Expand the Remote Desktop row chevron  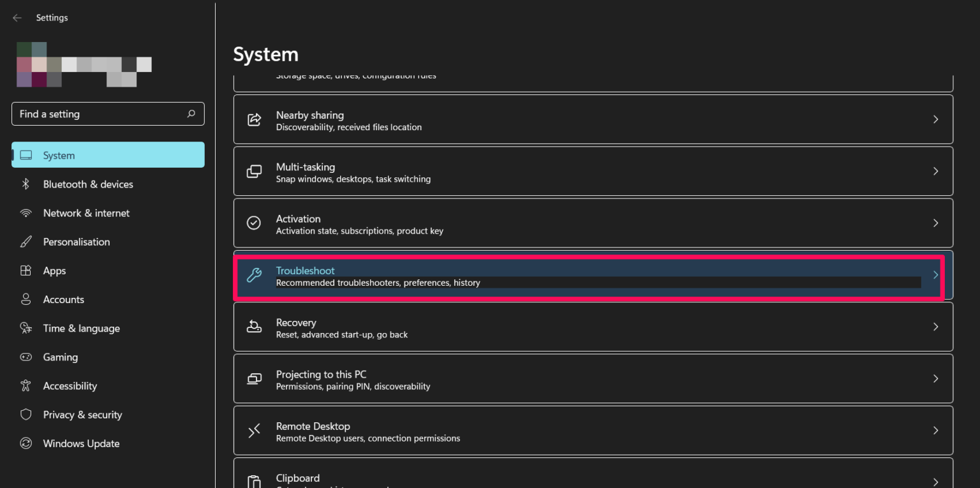pyautogui.click(x=935, y=430)
